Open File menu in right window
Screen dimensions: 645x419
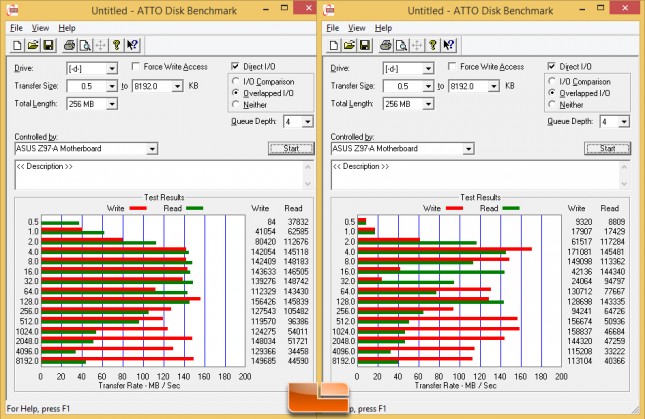click(332, 28)
